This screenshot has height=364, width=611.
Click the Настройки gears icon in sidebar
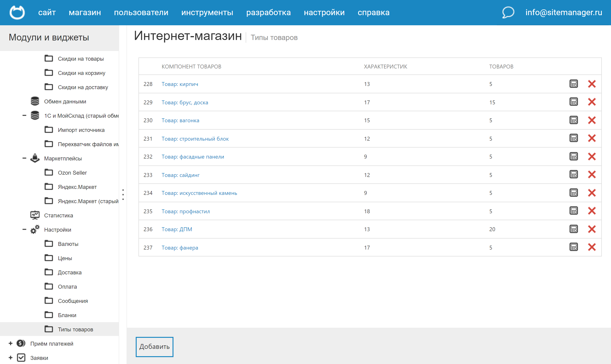[x=35, y=229]
